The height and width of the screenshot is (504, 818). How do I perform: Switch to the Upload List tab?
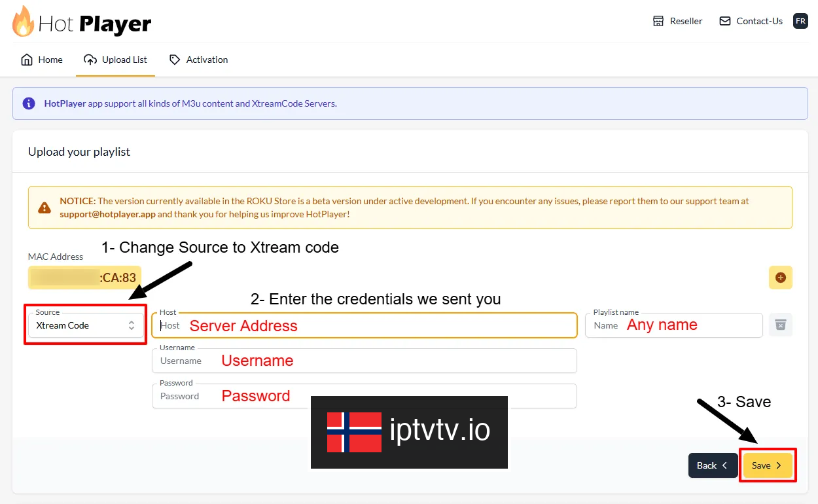point(115,60)
